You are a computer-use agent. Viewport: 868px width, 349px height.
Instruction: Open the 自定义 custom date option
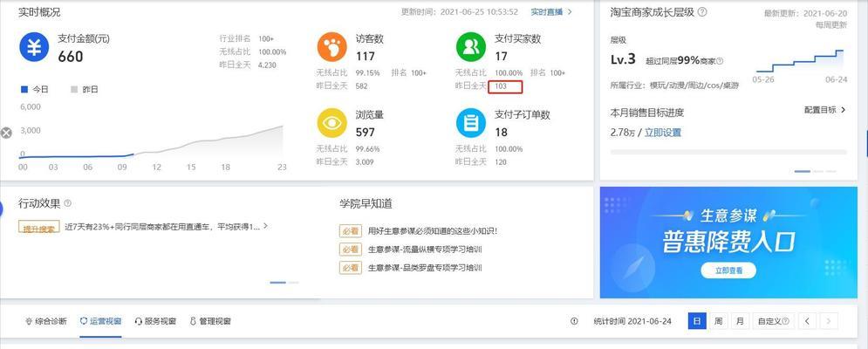coord(773,321)
